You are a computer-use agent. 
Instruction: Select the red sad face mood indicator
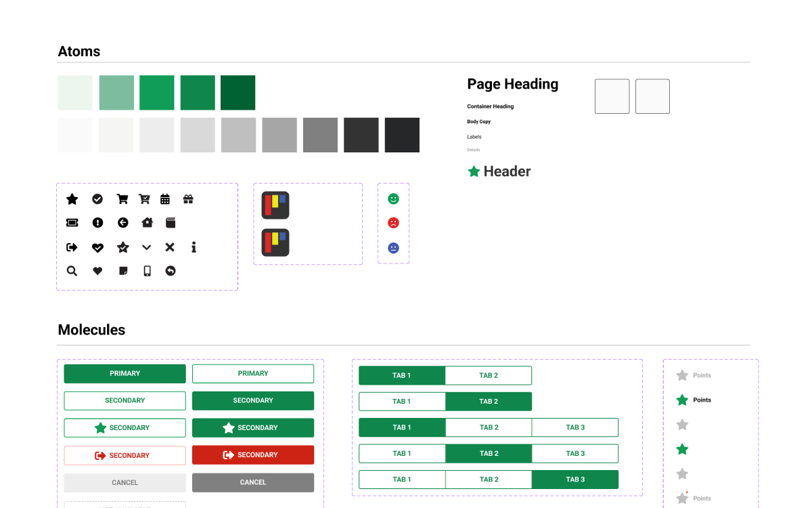coord(393,222)
